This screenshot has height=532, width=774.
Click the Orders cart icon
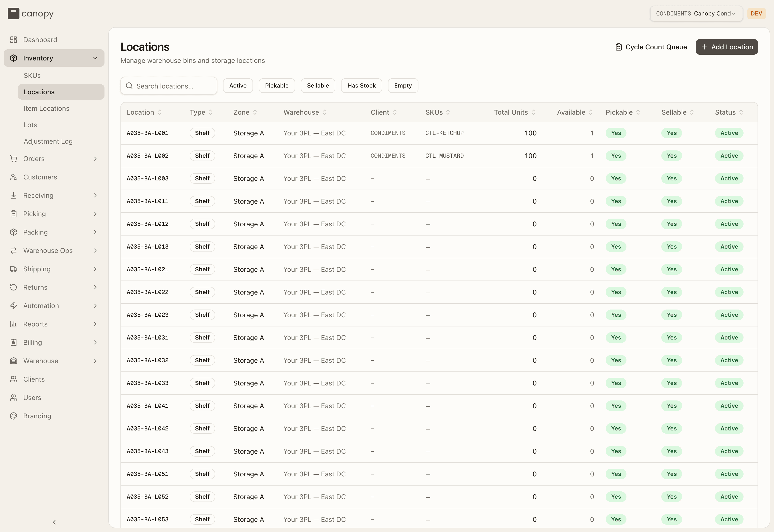click(13, 159)
